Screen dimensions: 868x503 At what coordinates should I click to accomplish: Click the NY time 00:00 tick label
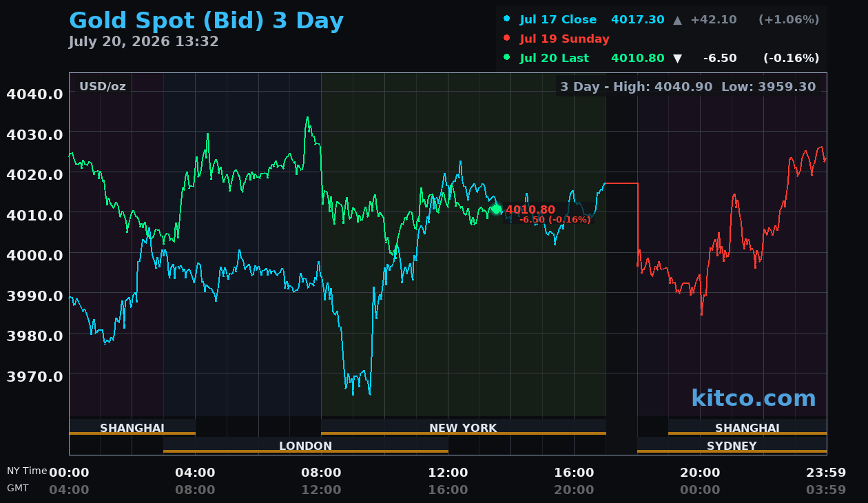pos(69,473)
